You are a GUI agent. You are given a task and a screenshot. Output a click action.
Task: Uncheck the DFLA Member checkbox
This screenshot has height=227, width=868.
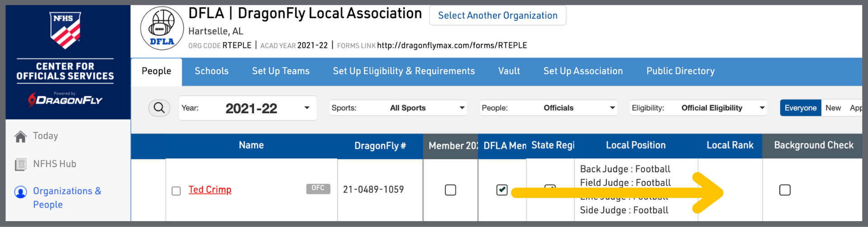502,190
